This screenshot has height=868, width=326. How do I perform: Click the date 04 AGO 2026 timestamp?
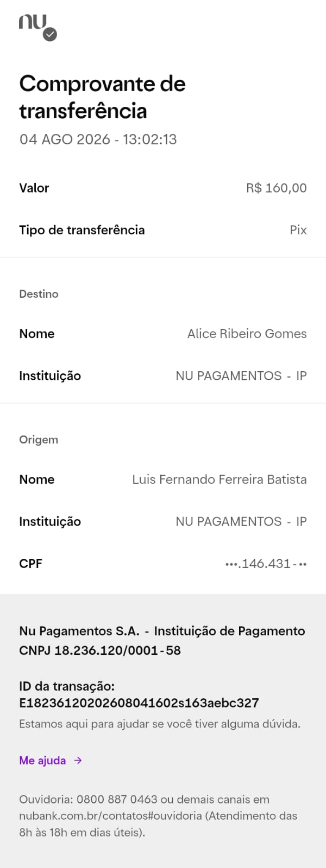click(x=98, y=139)
